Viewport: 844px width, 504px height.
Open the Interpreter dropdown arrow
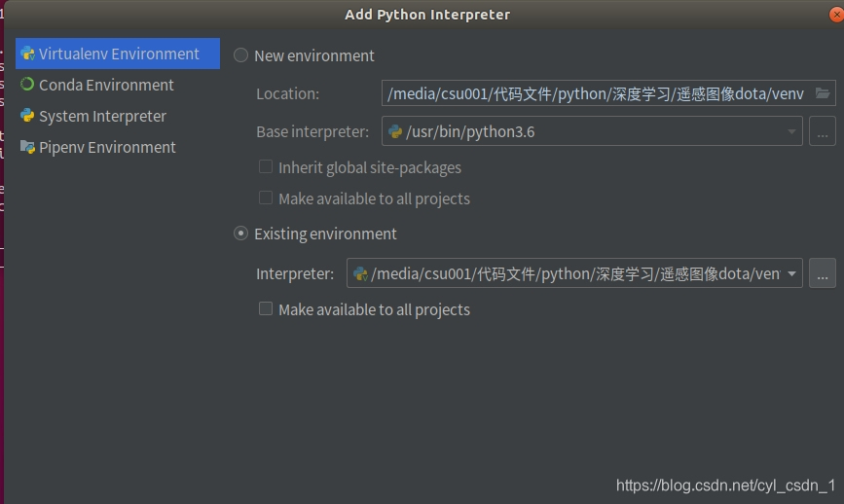791,273
